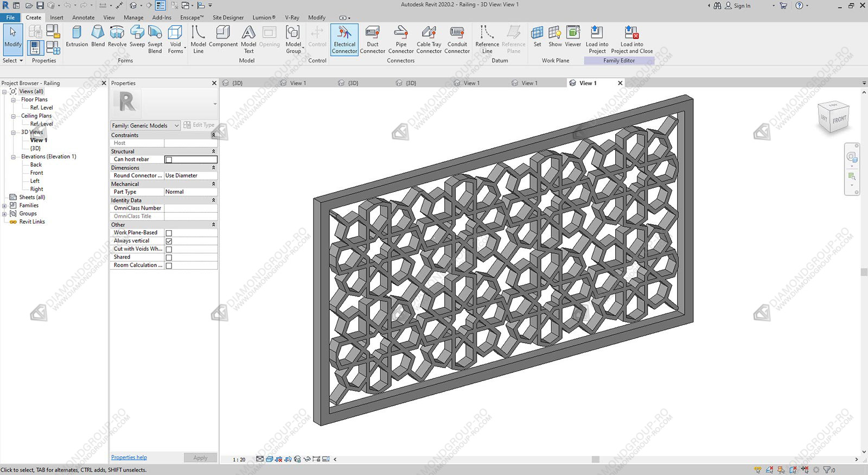Click the Properties help link
This screenshot has height=475, width=868.
click(129, 457)
